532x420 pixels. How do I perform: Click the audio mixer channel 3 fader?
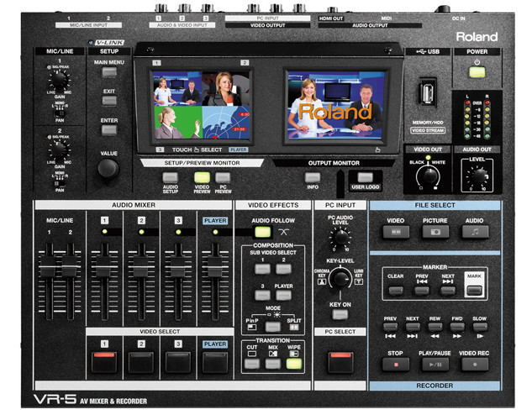178,266
